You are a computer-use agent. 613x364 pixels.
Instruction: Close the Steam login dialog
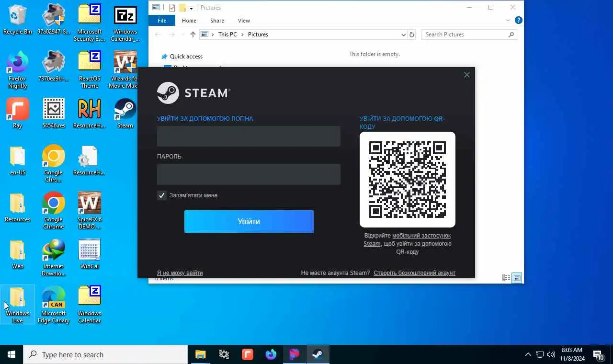tap(467, 75)
